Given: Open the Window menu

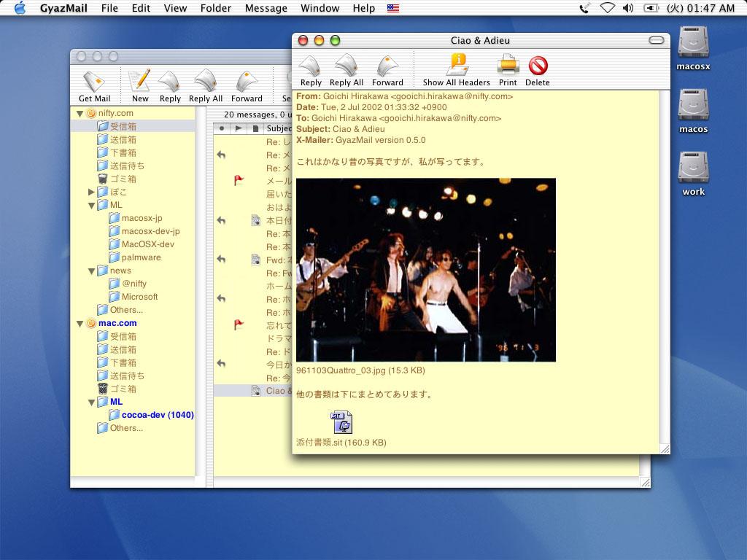Looking at the screenshot, I should pyautogui.click(x=320, y=8).
